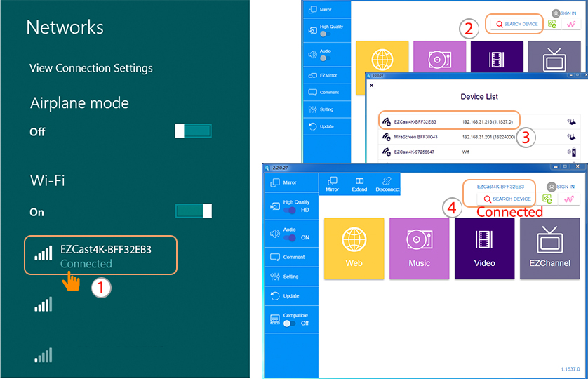This screenshot has height=379, width=588.
Task: Select the EZCast4K-BFF32EB3 Wi-Fi network
Action: point(100,255)
